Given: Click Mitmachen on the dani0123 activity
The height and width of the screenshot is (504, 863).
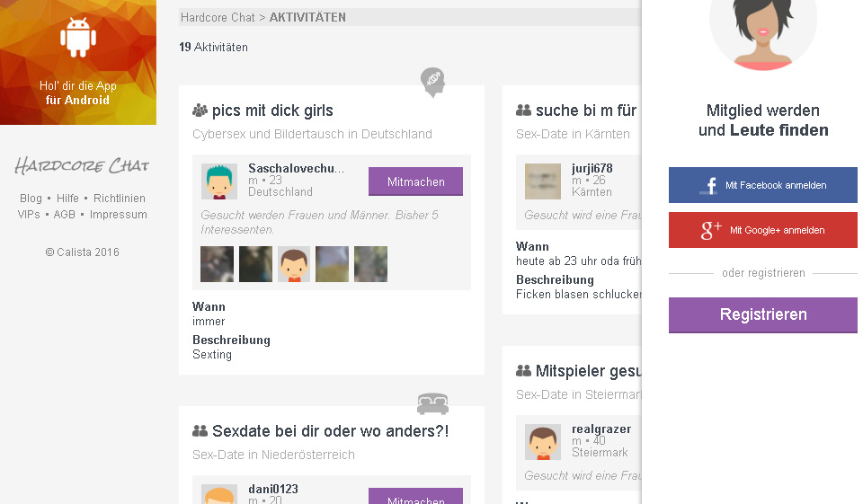Looking at the screenshot, I should (415, 496).
